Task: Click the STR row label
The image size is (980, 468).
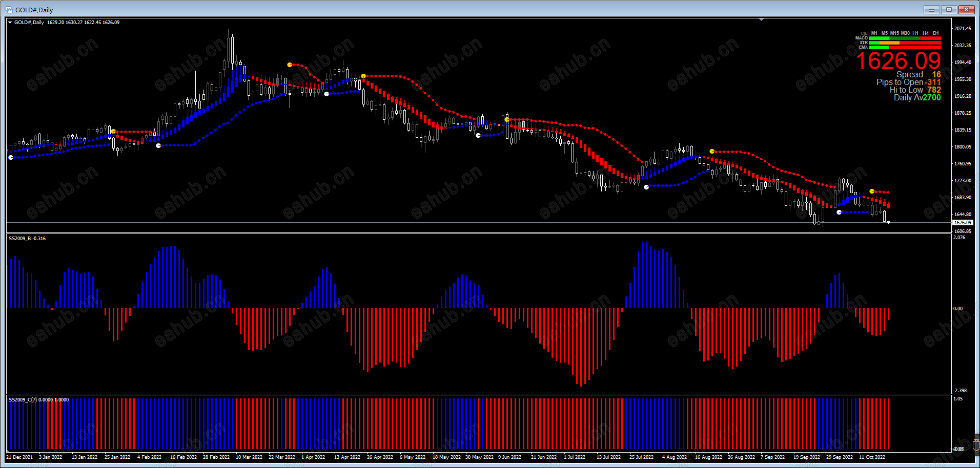Action: (x=864, y=42)
